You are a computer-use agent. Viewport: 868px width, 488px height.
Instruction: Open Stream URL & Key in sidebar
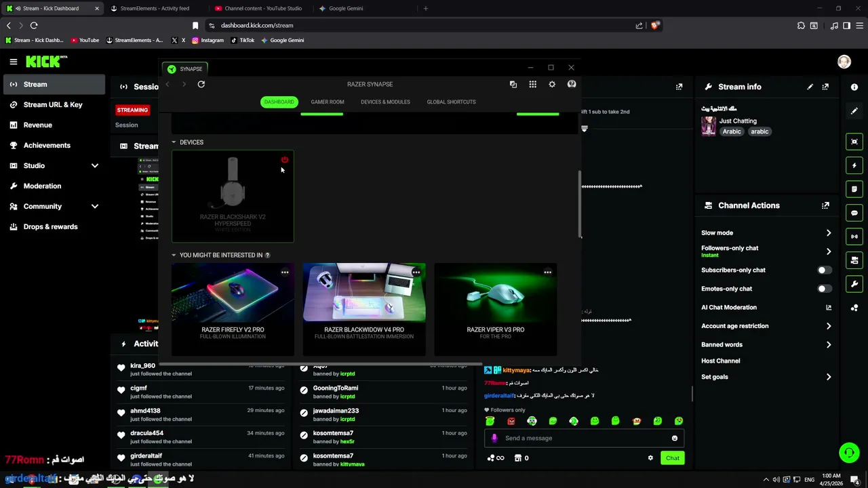(x=53, y=104)
